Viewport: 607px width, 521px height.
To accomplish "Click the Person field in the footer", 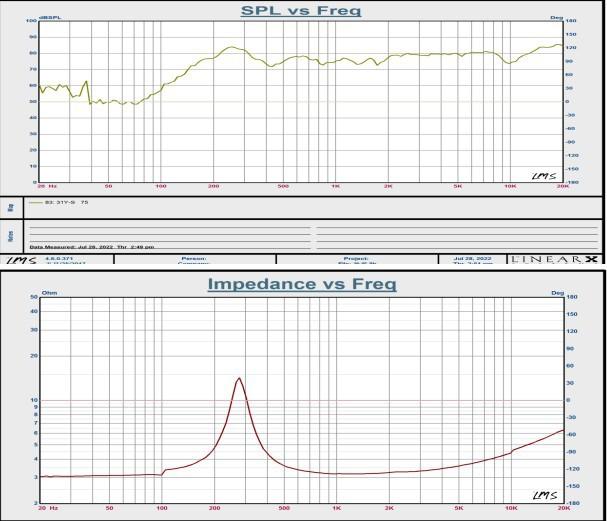I will [x=193, y=258].
